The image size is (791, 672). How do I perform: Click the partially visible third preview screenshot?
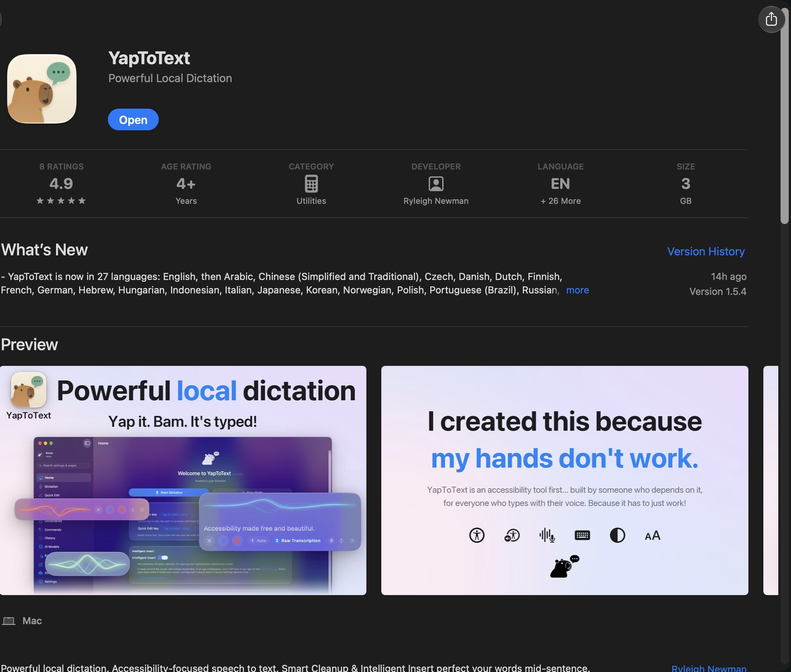click(x=770, y=480)
